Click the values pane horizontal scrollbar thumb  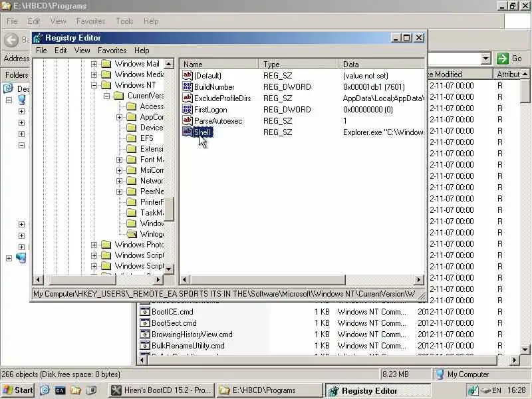coord(268,279)
